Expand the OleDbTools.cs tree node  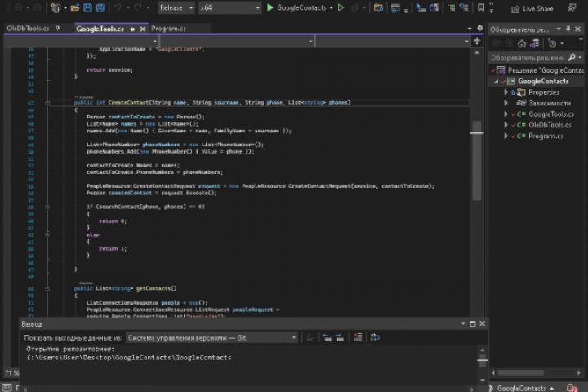click(506, 125)
